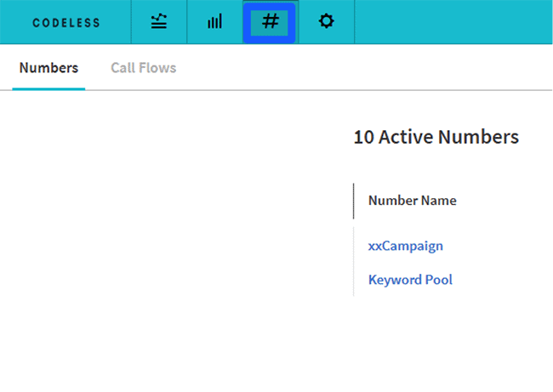View call activity via the line-graph list icon
This screenshot has width=553, height=392.
pos(159,22)
